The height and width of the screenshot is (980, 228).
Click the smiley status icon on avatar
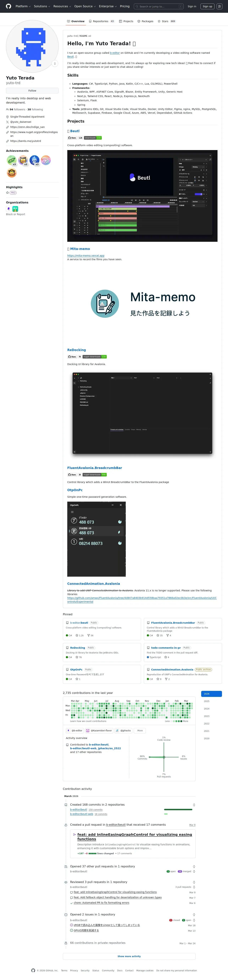[x=55, y=64]
